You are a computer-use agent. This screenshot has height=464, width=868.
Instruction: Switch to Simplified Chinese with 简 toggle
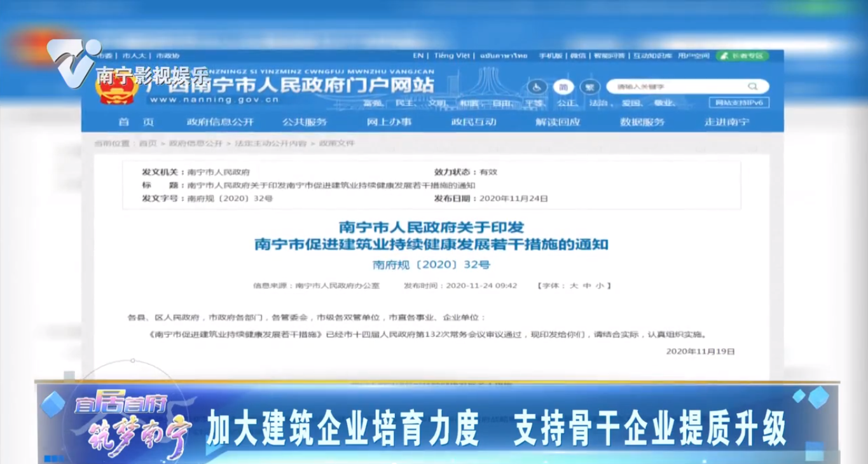coord(563,86)
